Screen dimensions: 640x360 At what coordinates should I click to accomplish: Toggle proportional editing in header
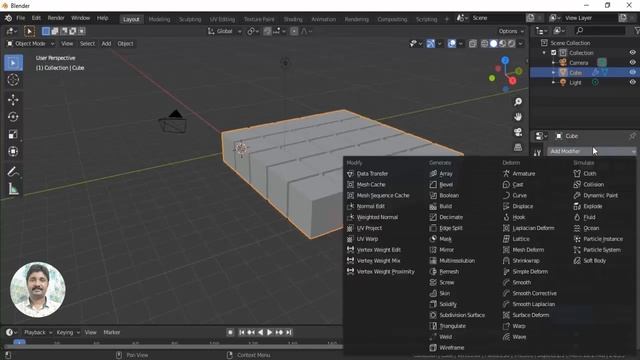point(294,31)
